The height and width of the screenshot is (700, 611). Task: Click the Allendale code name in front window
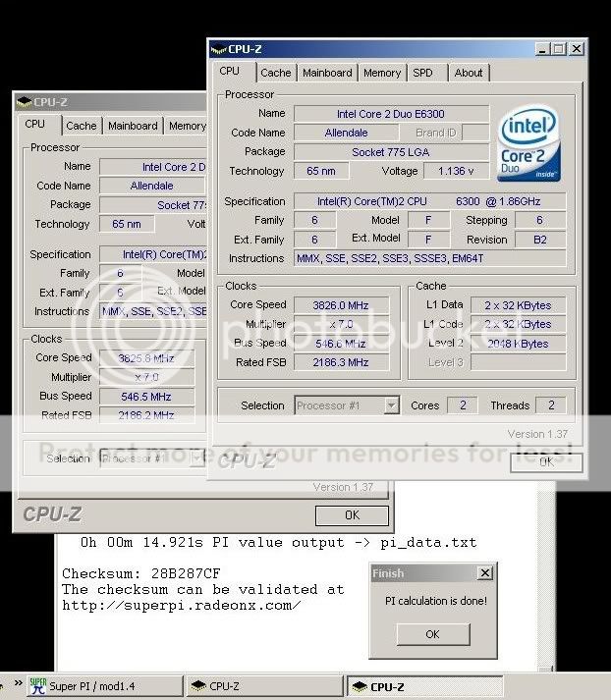tap(346, 133)
